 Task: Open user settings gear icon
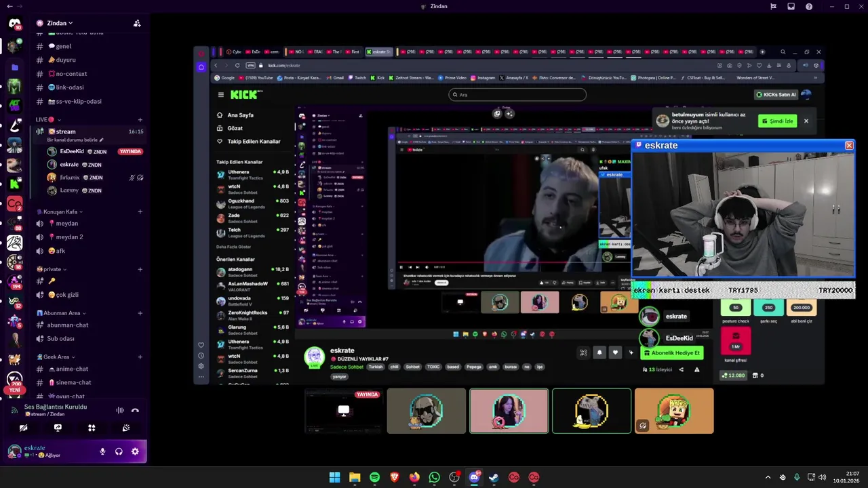tap(135, 451)
